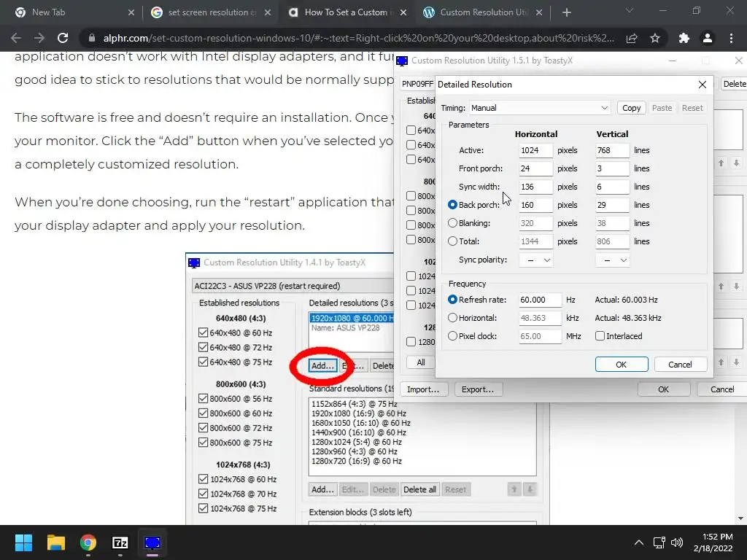Select the Total radio button

pyautogui.click(x=452, y=241)
